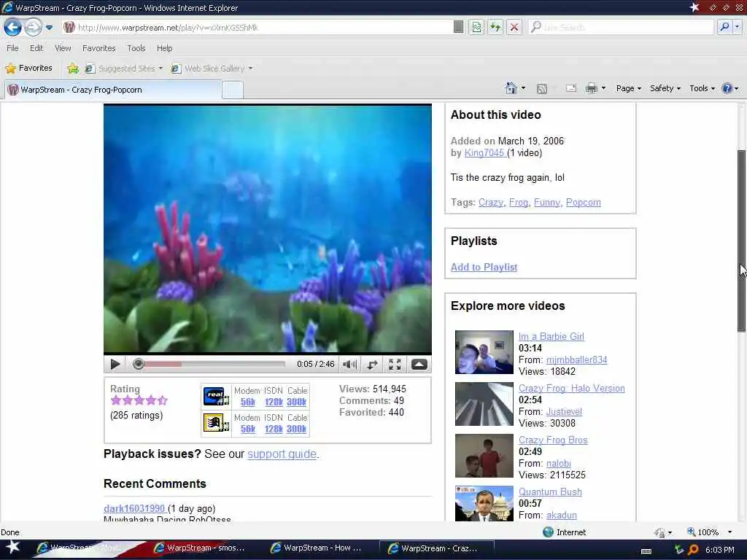Open the Page dropdown menu
The image size is (747, 560).
(628, 88)
